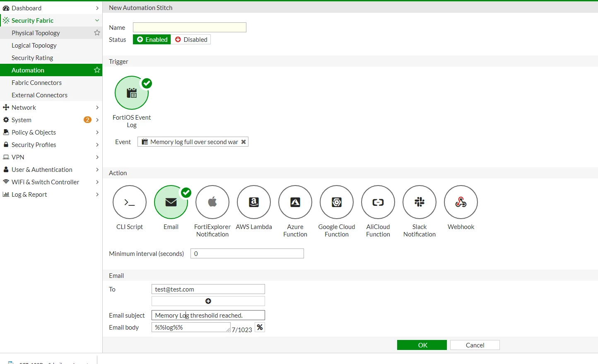Expand the VPN menu

(x=51, y=157)
